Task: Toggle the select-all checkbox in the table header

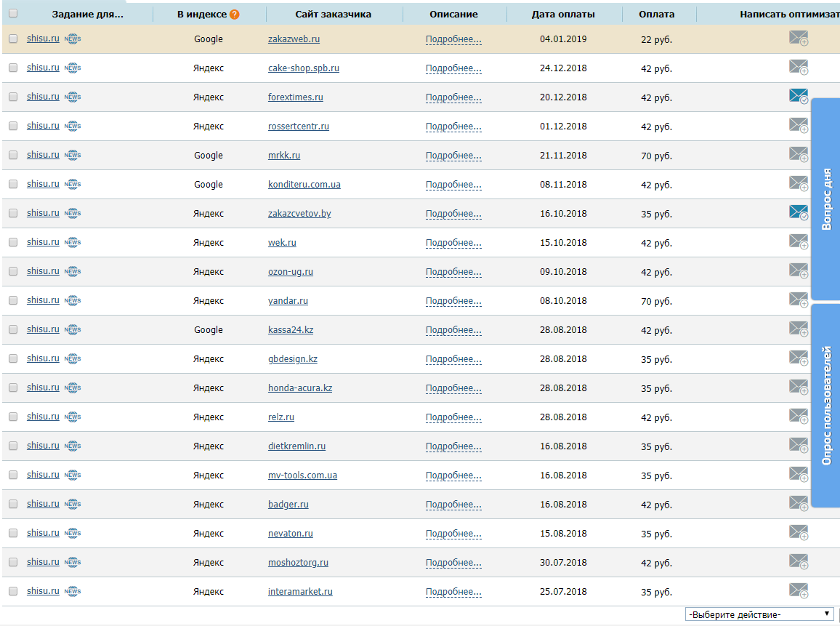Action: pos(13,14)
